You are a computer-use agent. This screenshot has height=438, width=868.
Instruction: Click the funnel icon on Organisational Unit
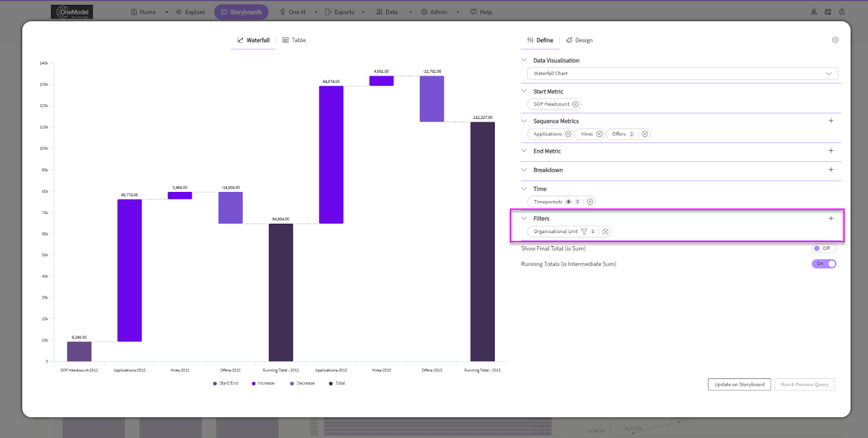pyautogui.click(x=584, y=231)
